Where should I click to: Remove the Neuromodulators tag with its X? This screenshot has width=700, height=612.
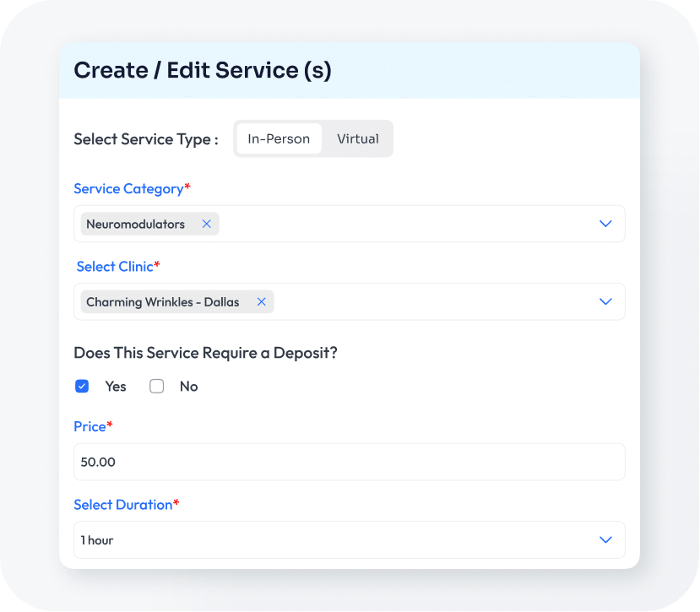206,224
